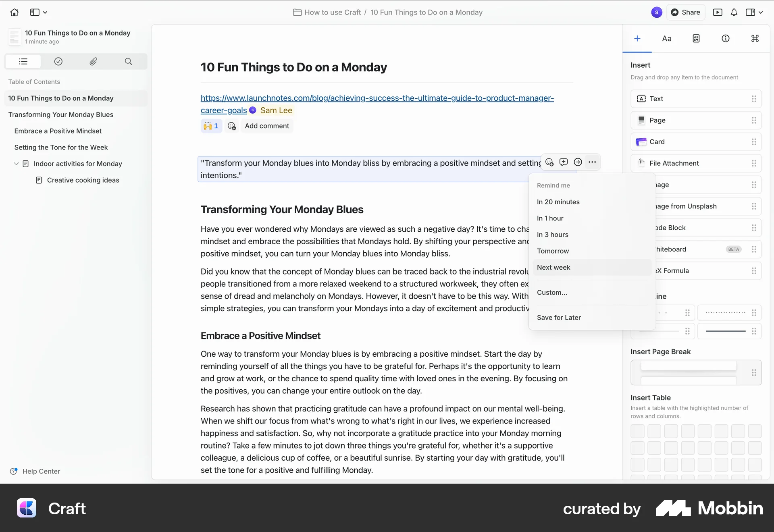Image resolution: width=774 pixels, height=532 pixels.
Task: Open the document info tab
Action: tap(725, 39)
